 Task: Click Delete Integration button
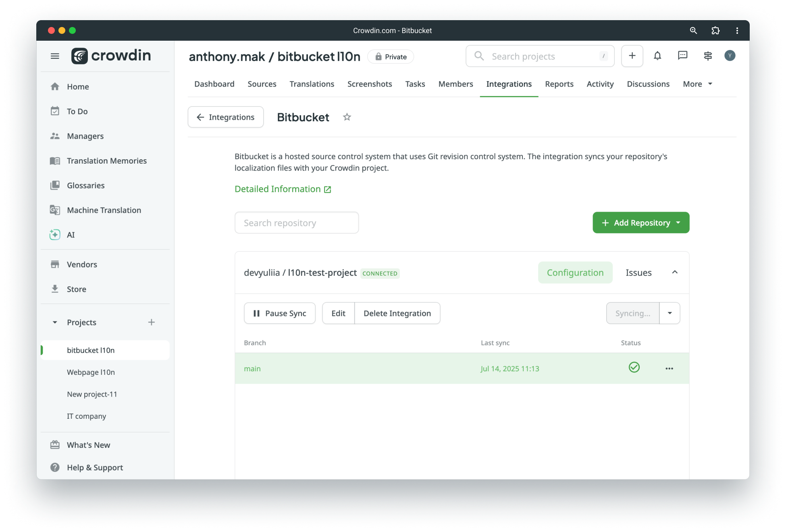coord(397,313)
